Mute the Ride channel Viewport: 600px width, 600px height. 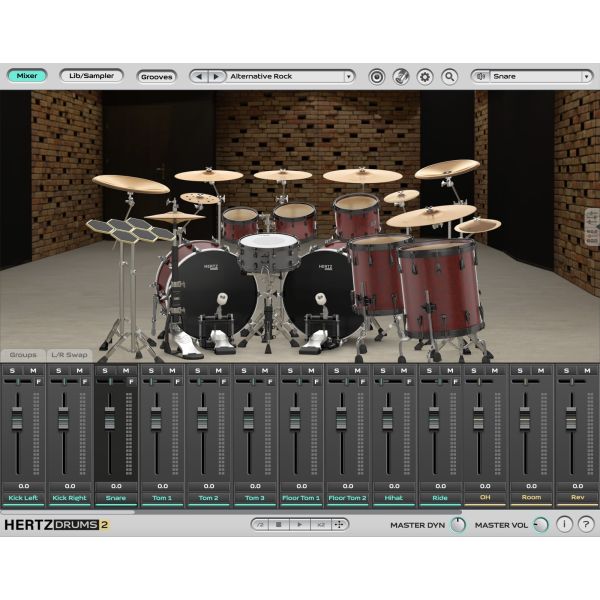[x=450, y=370]
